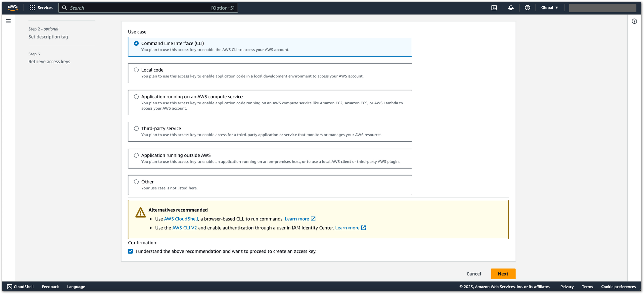The height and width of the screenshot is (294, 644).
Task: Toggle the hamburger navigation menu
Action: coord(8,21)
